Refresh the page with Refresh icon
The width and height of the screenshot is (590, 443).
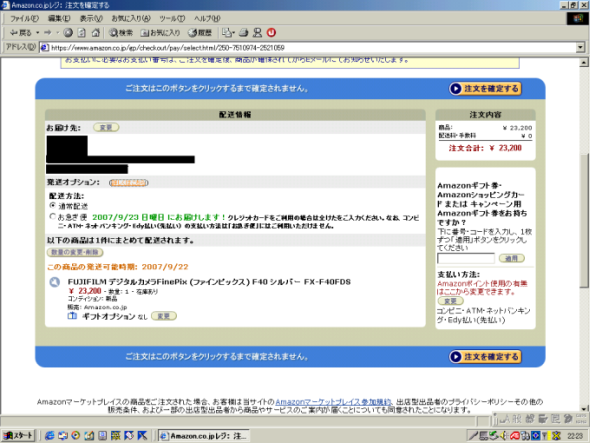tap(82, 33)
